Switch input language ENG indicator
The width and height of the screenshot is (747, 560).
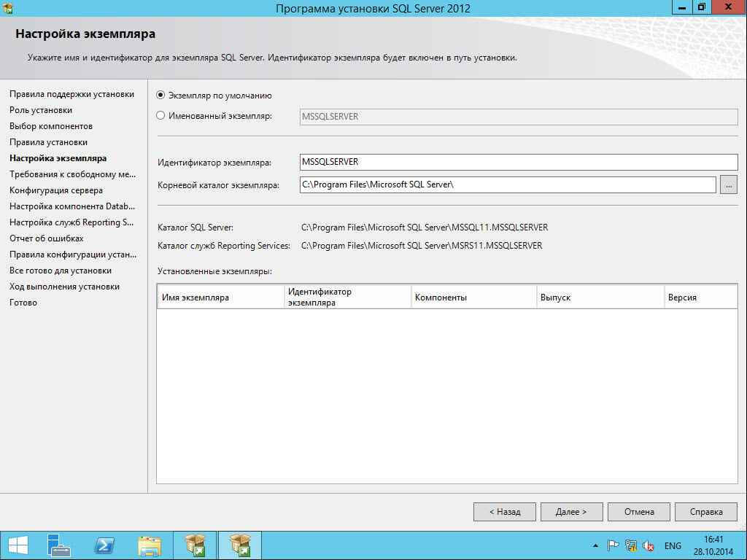click(x=673, y=546)
